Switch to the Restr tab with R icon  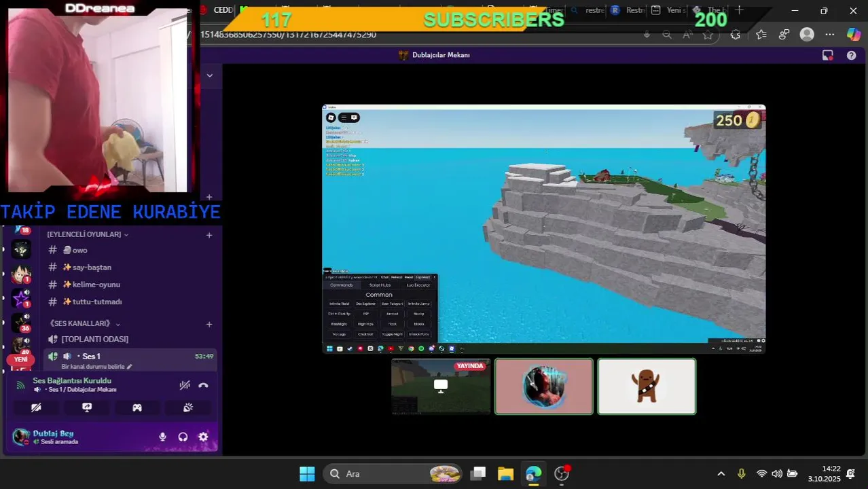(628, 10)
